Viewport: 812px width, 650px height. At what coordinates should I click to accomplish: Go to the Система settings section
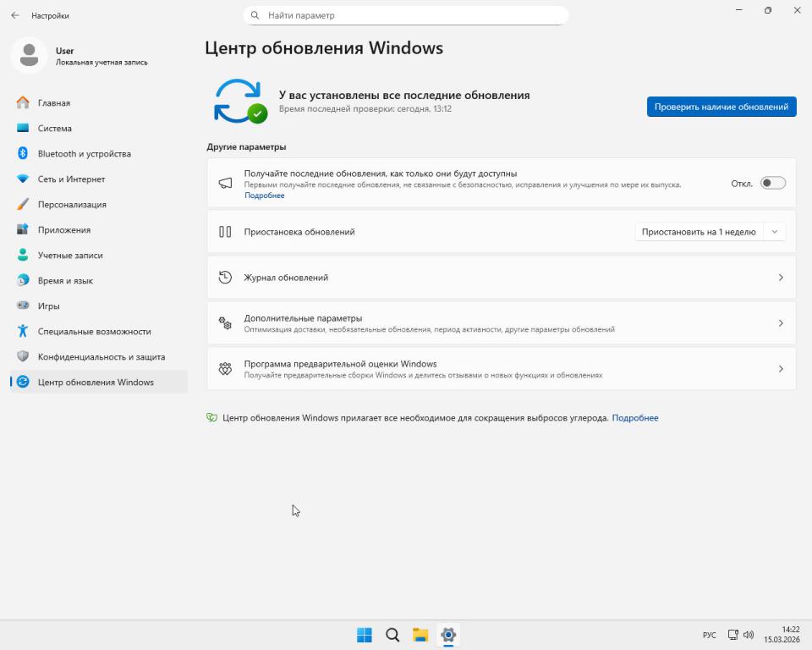click(x=55, y=128)
